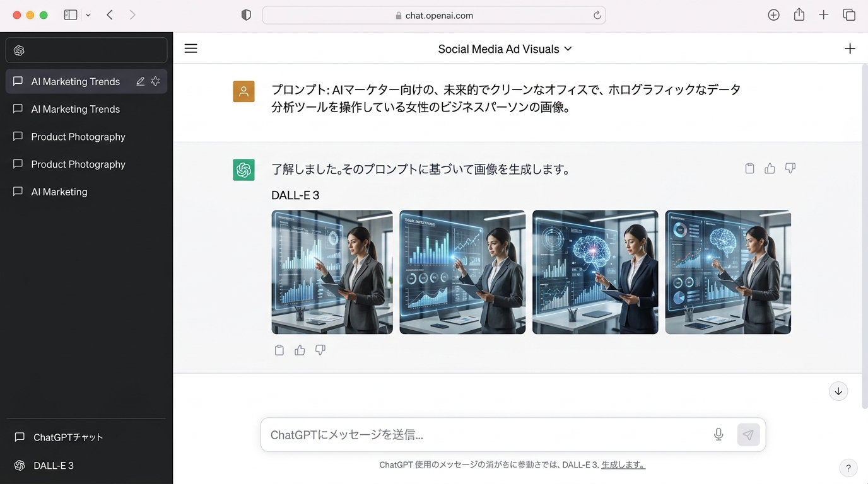This screenshot has height=484, width=868.
Task: Select DALL-E 3 at sidebar bottom
Action: pos(54,466)
